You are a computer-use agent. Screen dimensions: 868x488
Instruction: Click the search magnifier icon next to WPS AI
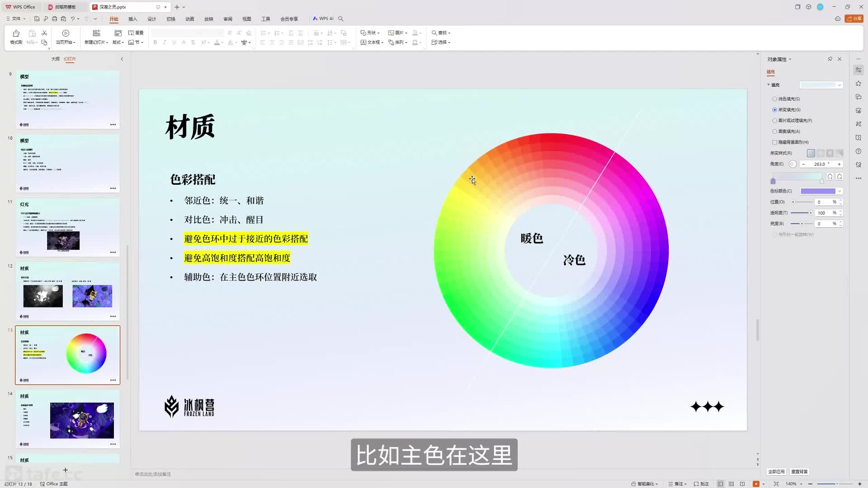341,19
